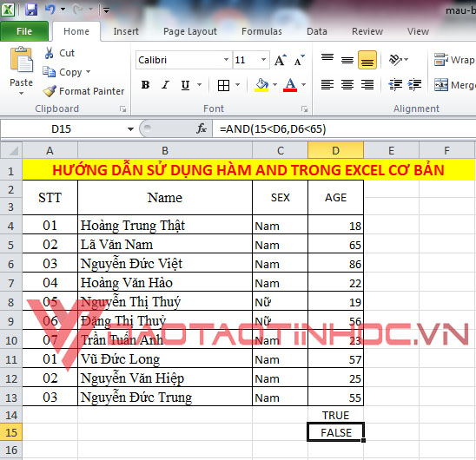Click the Undo icon
Viewport: 476px width, 460px height.
50,10
